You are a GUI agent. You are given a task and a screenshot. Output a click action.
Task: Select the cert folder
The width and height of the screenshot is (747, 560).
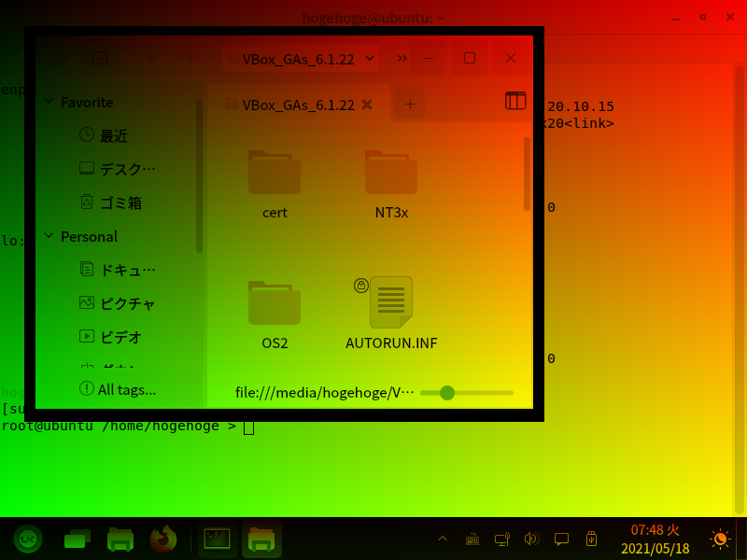(x=275, y=185)
